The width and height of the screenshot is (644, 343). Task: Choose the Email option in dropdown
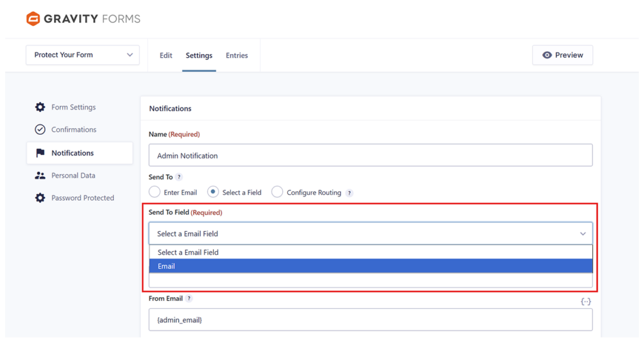click(x=370, y=266)
